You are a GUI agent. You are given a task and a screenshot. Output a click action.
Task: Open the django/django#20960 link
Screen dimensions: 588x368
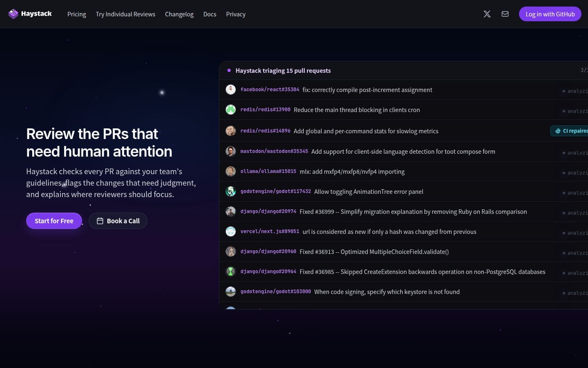click(268, 251)
